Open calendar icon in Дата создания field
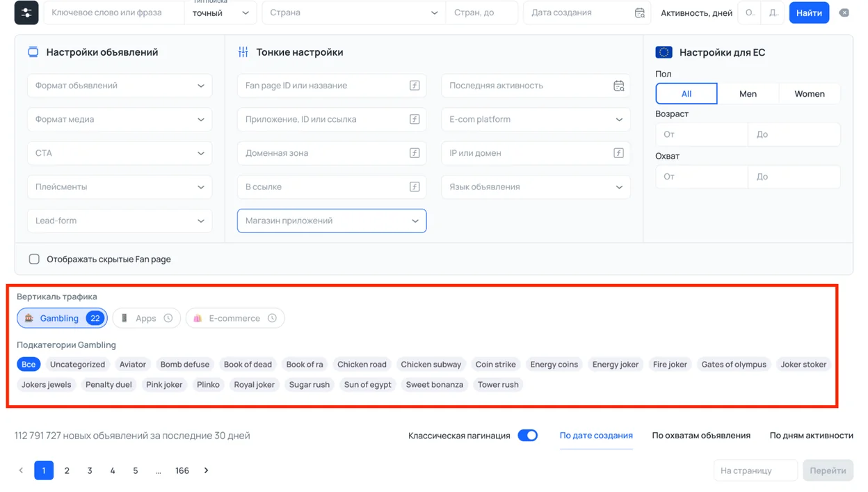Viewport: 868px width, 492px height. point(639,13)
